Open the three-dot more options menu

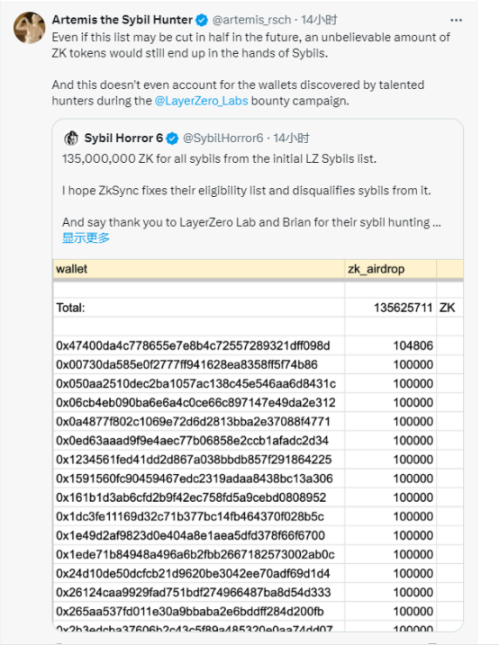tap(456, 20)
